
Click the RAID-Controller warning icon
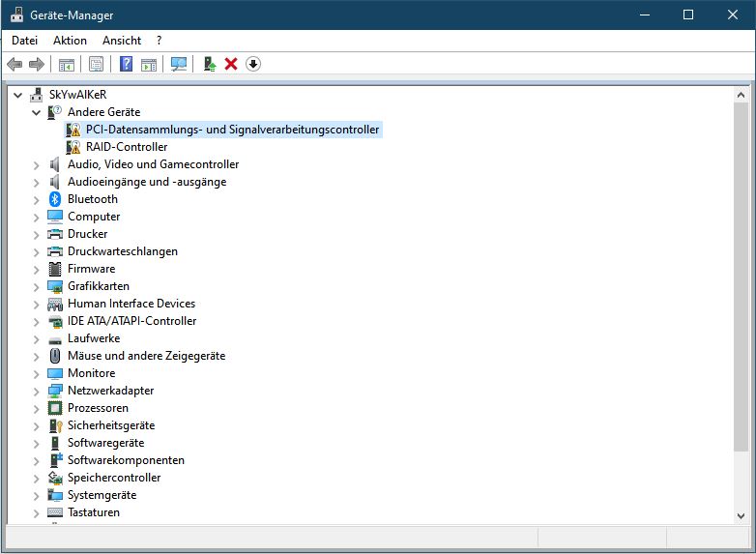pos(73,147)
